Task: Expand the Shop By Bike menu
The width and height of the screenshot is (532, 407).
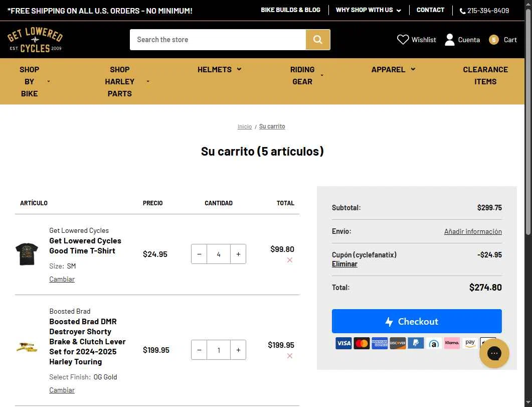Action: coord(35,81)
